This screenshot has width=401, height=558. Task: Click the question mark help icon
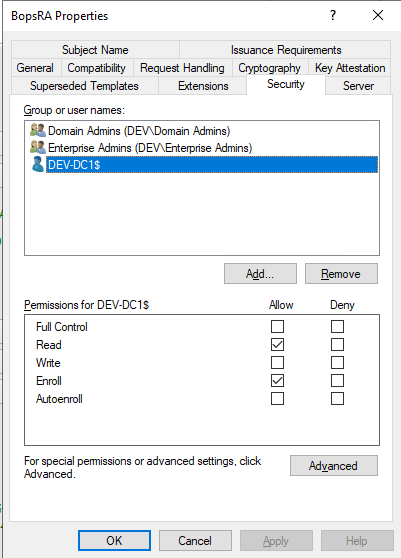(333, 15)
